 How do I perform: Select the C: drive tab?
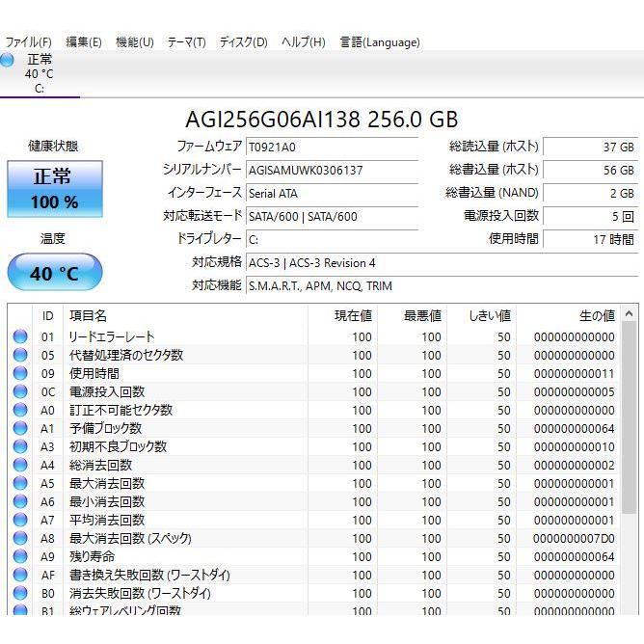pos(40,74)
